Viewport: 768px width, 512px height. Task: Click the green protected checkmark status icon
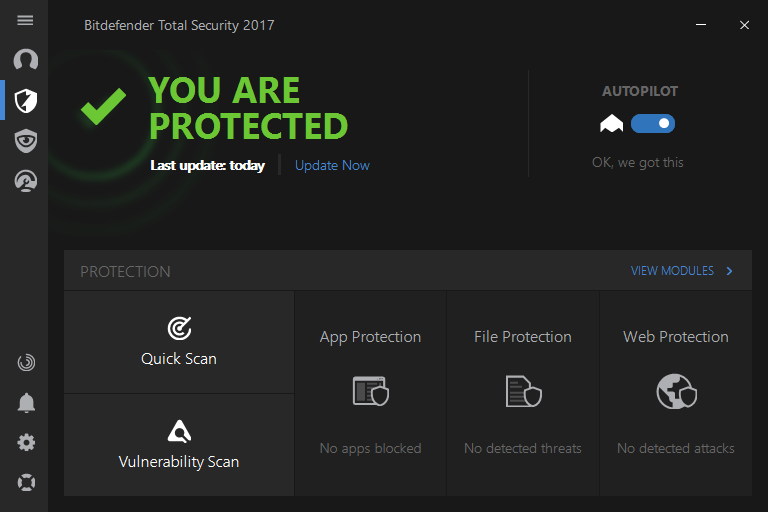(x=103, y=107)
